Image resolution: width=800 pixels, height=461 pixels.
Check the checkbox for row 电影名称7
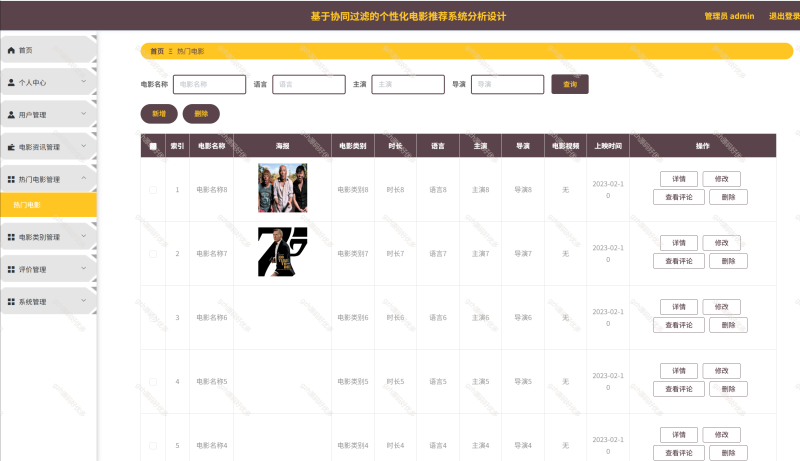[153, 253]
